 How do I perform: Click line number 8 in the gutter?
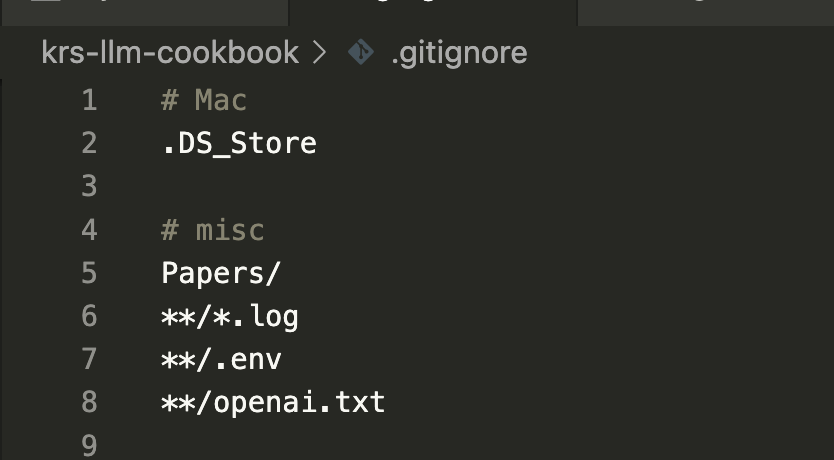(89, 403)
